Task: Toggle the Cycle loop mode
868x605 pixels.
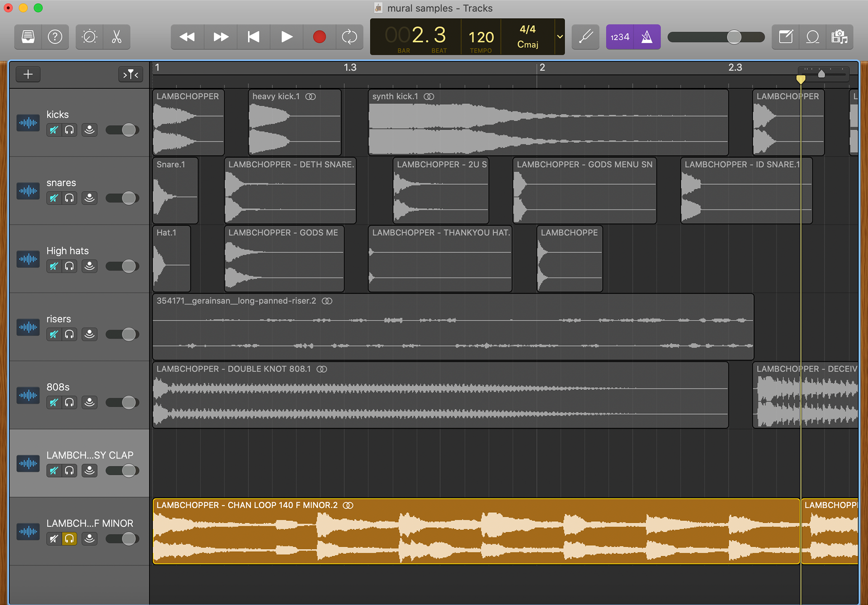Action: pos(349,37)
